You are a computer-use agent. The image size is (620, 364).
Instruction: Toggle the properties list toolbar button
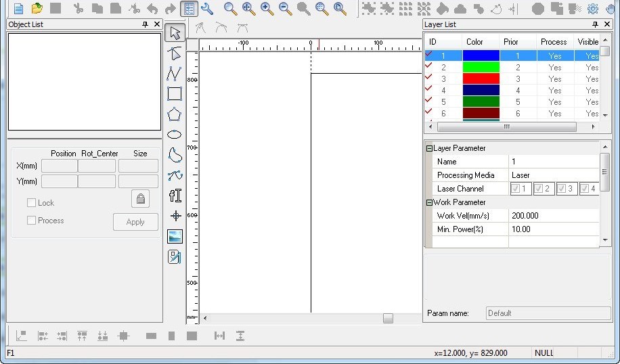click(189, 9)
